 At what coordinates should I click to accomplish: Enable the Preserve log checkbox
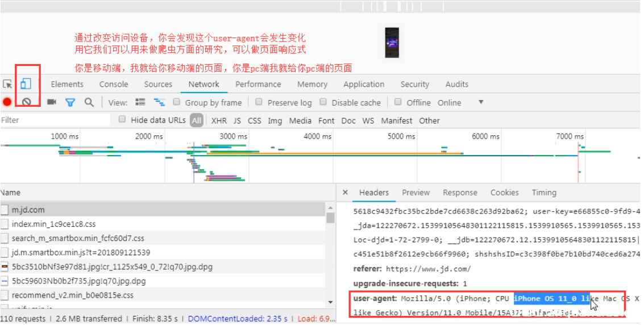259,102
